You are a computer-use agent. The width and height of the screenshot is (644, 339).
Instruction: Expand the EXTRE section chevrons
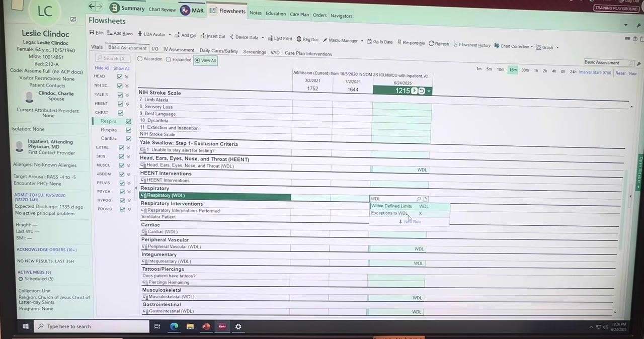point(128,148)
